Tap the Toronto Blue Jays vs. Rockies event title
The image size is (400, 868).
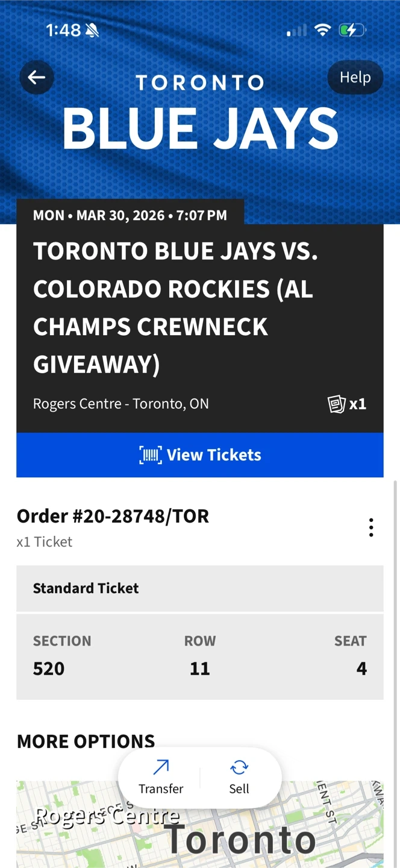coord(175,307)
